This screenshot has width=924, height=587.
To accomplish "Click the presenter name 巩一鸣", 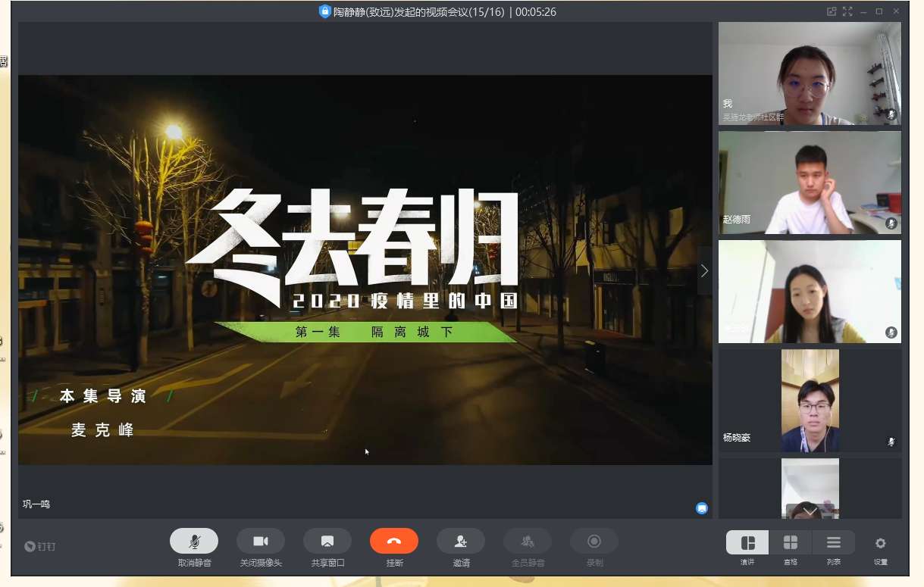I will (36, 504).
